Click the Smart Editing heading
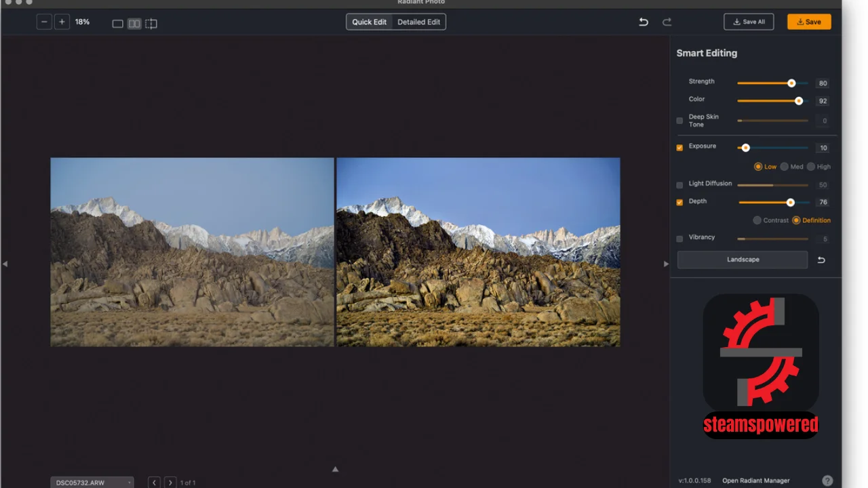 point(707,53)
